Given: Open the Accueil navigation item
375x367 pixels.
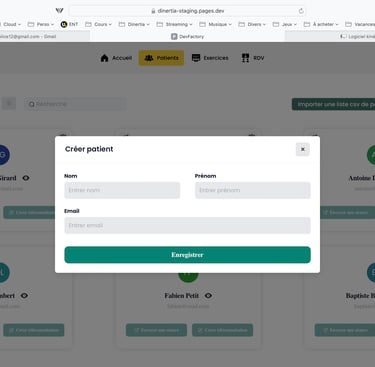Looking at the screenshot, I should click(x=116, y=58).
